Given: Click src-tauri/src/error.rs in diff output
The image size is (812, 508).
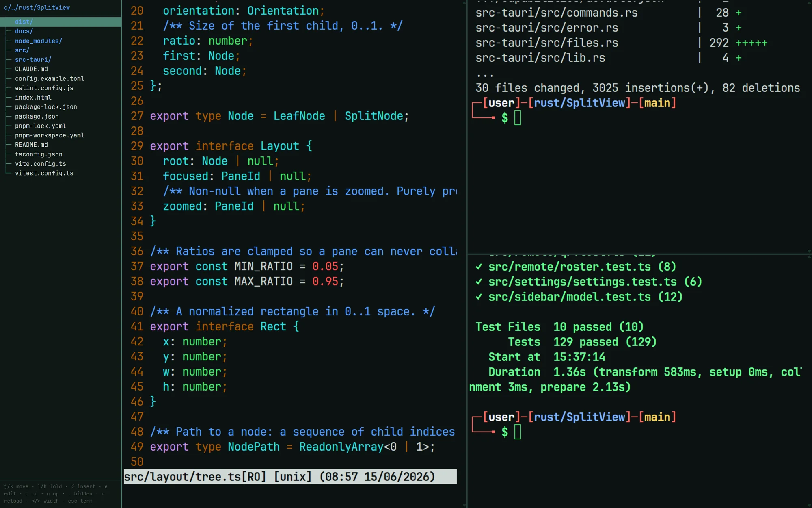Looking at the screenshot, I should pos(546,28).
